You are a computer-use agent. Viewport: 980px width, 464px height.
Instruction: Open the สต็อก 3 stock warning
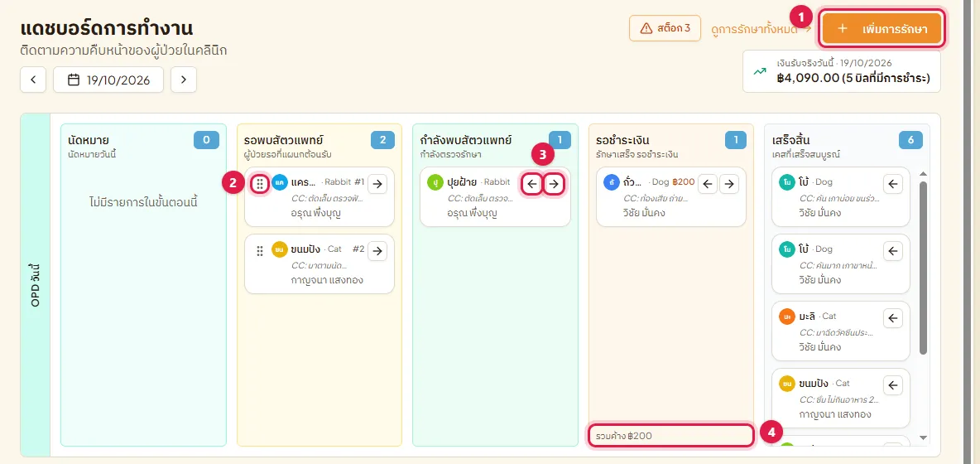(665, 28)
